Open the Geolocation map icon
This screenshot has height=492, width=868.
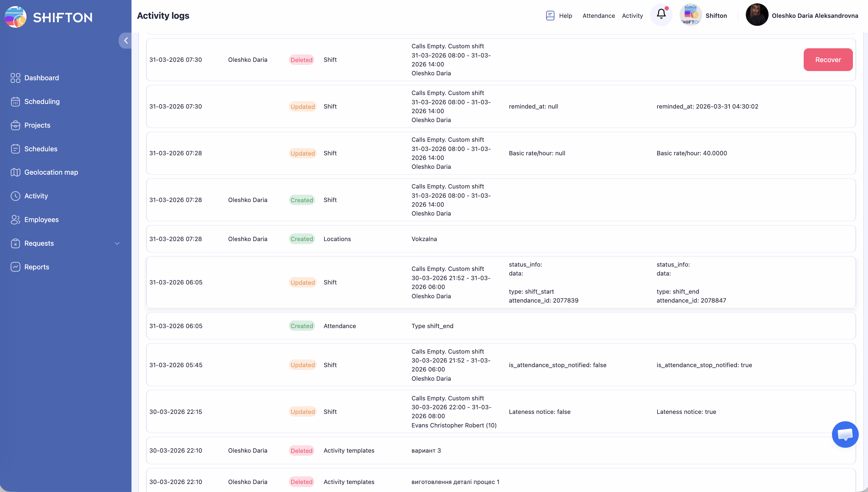[15, 172]
